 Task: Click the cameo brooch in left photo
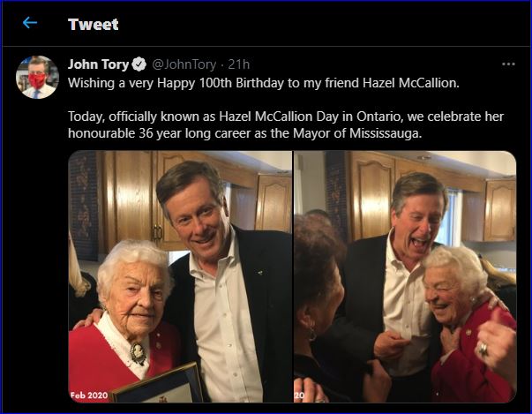(x=139, y=354)
